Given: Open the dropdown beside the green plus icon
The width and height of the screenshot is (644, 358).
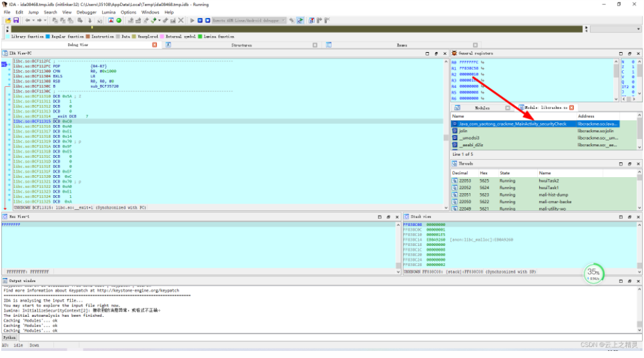Looking at the screenshot, I should (x=160, y=21).
